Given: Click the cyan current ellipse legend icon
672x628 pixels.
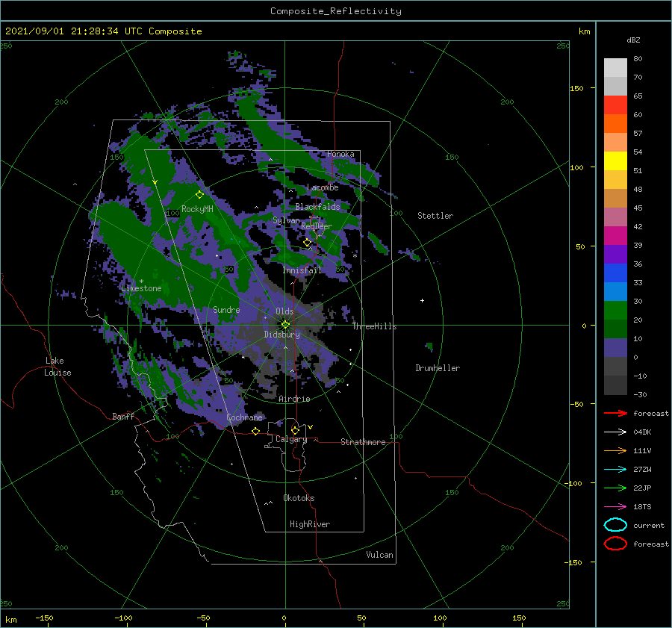Looking at the screenshot, I should pos(615,525).
